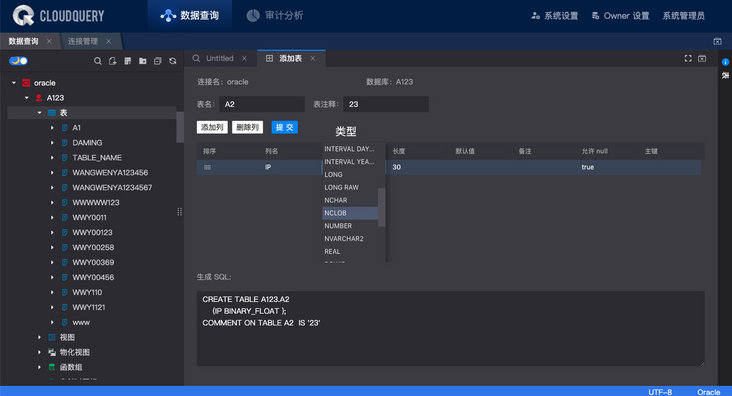This screenshot has height=396, width=732.
Task: Click the 表名 input field A2
Action: pyautogui.click(x=262, y=104)
